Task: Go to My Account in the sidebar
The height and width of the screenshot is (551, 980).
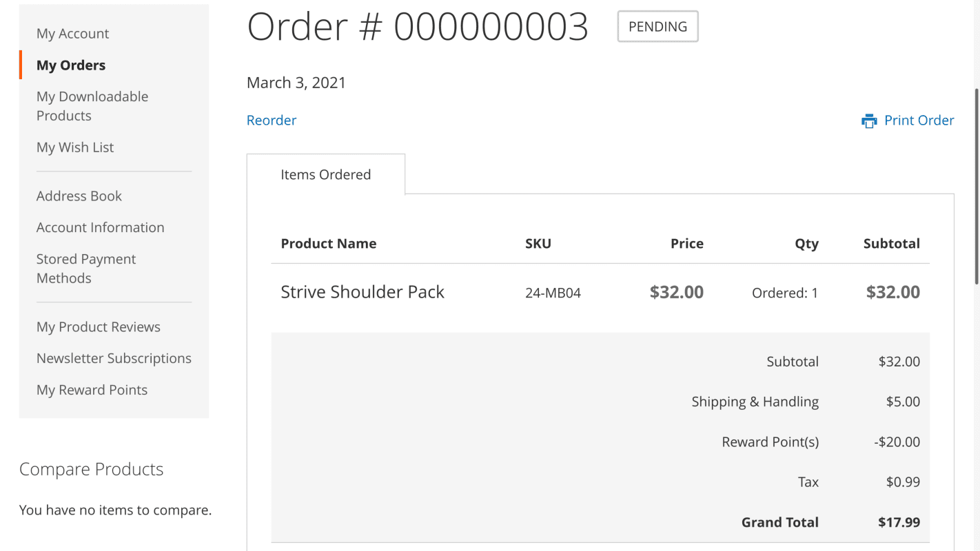Action: (72, 34)
